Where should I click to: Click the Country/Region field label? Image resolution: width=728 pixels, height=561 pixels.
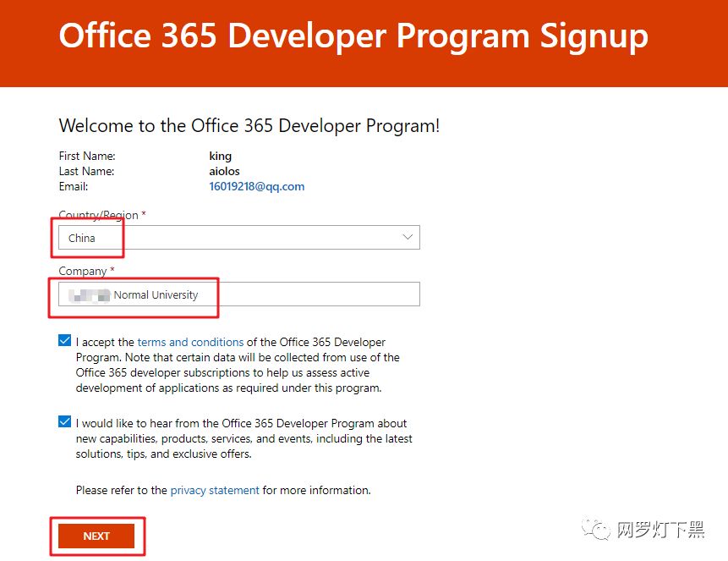[98, 215]
